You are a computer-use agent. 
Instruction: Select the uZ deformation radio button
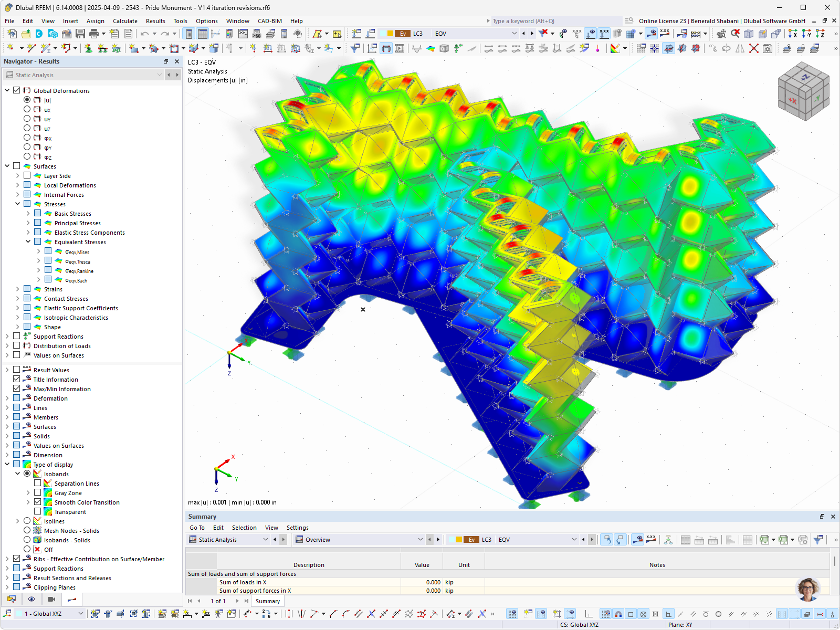[x=27, y=128]
